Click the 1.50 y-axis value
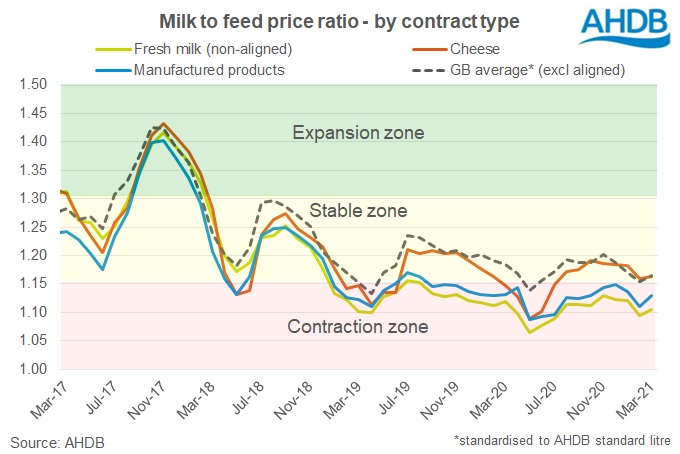This screenshot has width=680, height=454. click(x=35, y=85)
